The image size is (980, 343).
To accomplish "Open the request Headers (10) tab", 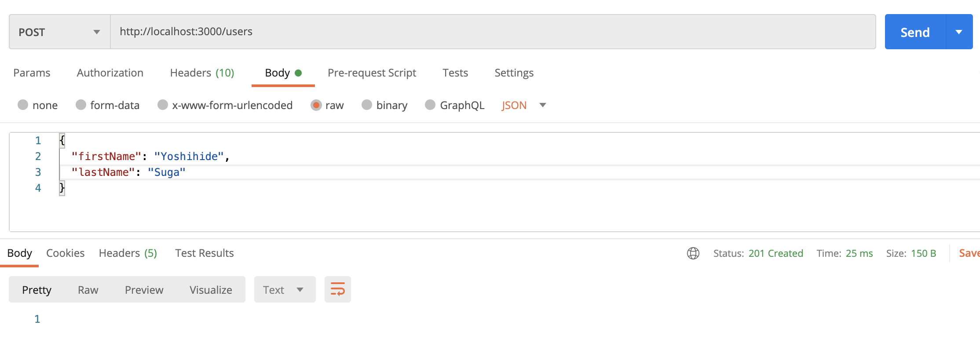I will 202,73.
